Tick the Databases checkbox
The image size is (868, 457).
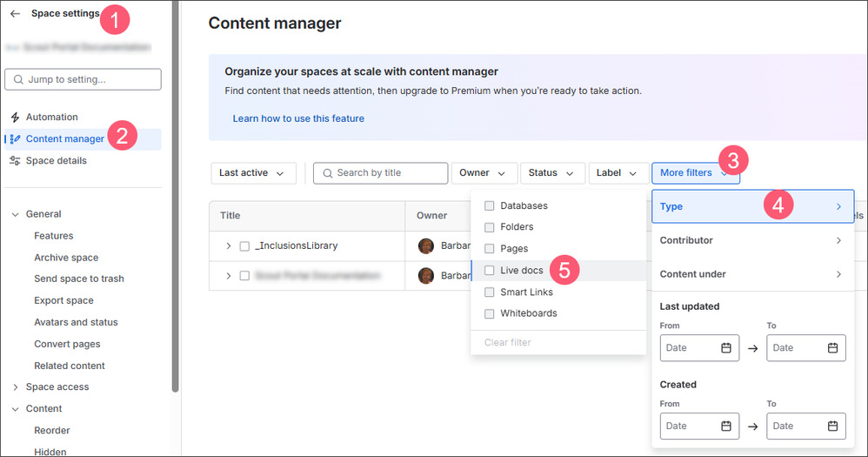coord(490,206)
